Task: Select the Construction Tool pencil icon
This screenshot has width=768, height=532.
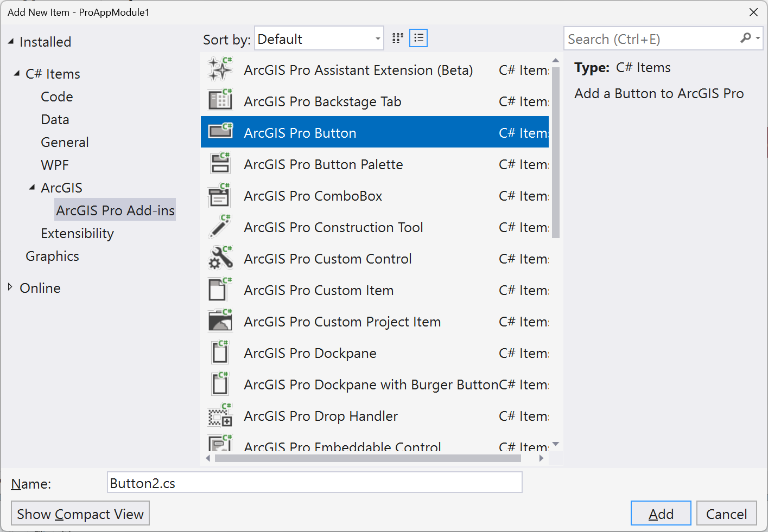Action: pos(220,226)
